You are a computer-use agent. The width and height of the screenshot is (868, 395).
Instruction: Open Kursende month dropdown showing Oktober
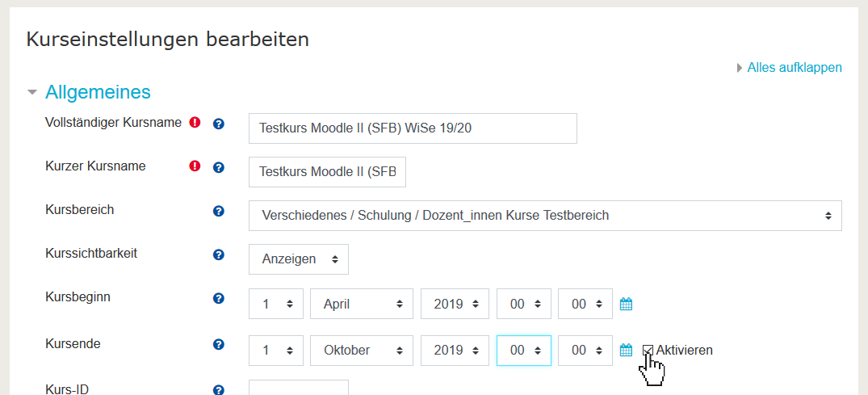pos(362,351)
